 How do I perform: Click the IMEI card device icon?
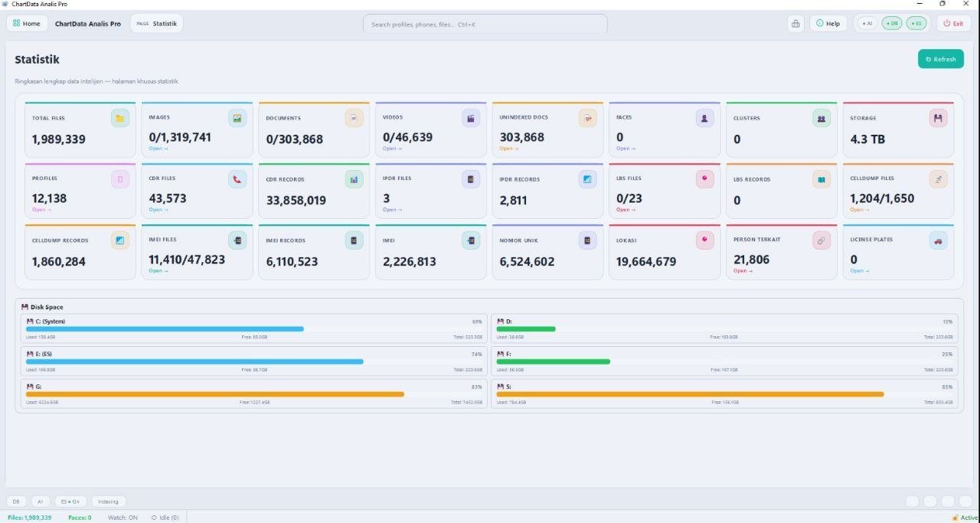[x=471, y=240]
